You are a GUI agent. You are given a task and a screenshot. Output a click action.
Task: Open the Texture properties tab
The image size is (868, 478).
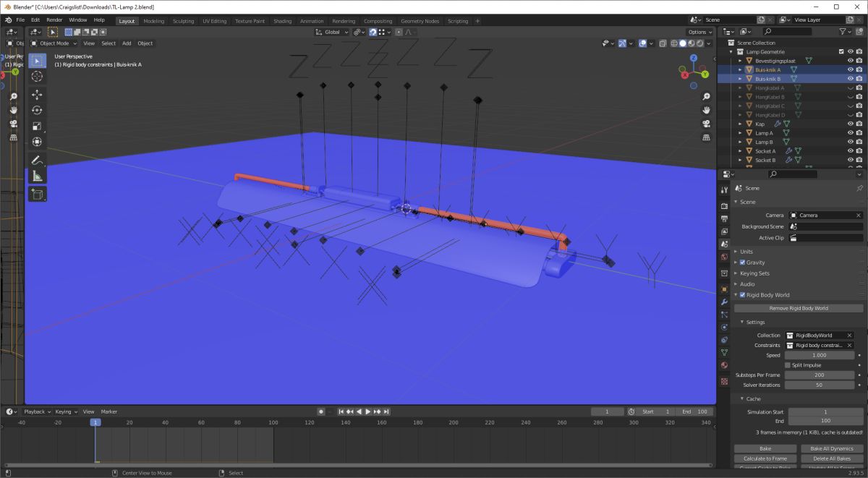pyautogui.click(x=724, y=381)
